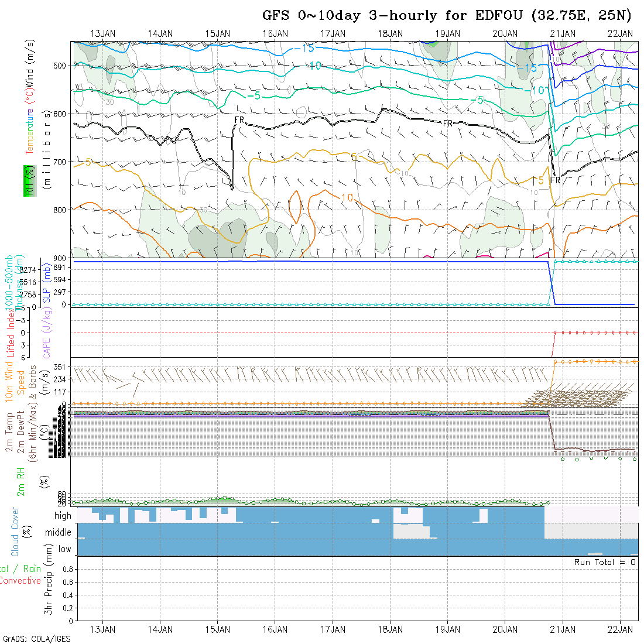The image size is (644, 644).
Task: Click the GFS 0~10day chart title
Action: click(x=447, y=16)
